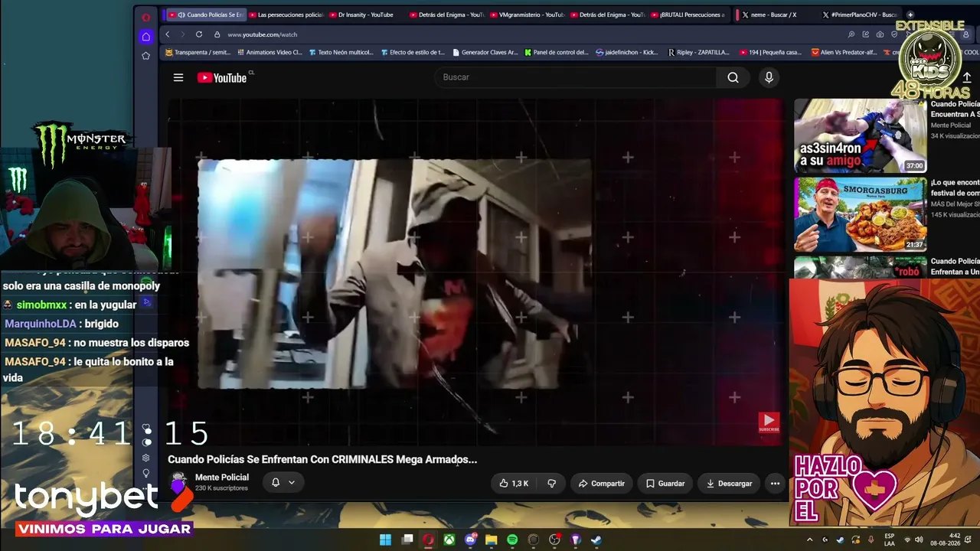Open a new browser tab
This screenshot has width=980, height=551.
point(910,15)
